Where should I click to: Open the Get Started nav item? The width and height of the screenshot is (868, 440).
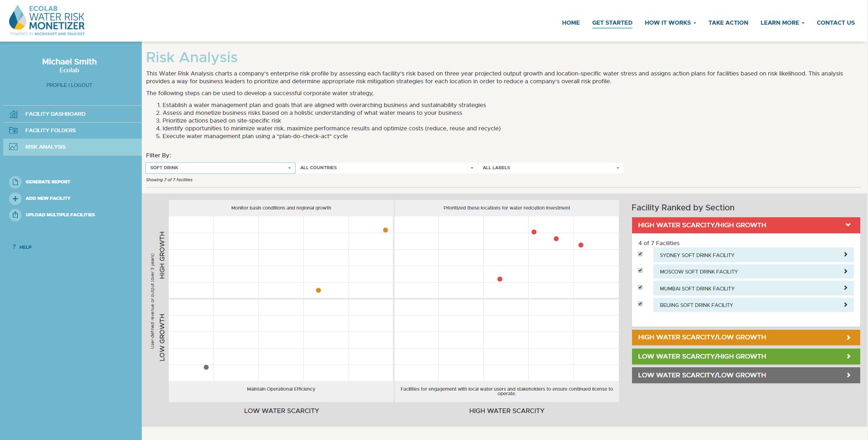click(x=612, y=22)
